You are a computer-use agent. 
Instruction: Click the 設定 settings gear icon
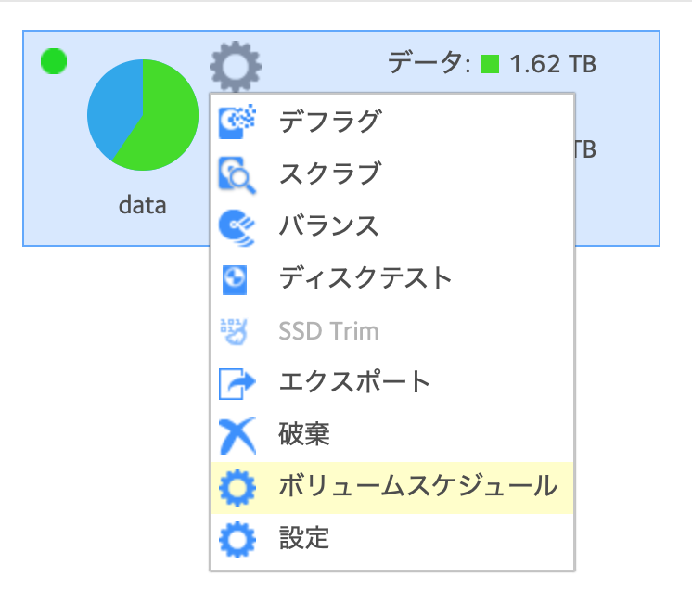click(x=237, y=539)
